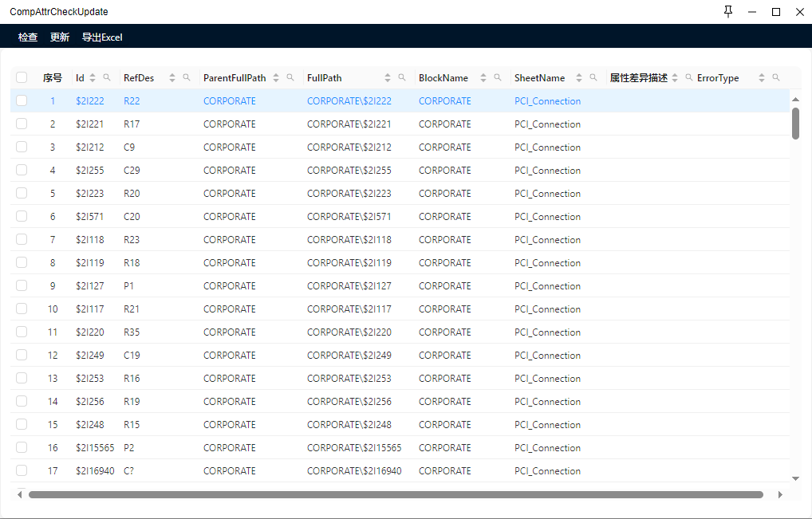Image resolution: width=812 pixels, height=519 pixels.
Task: Click the BlockName column search icon
Action: coord(498,77)
